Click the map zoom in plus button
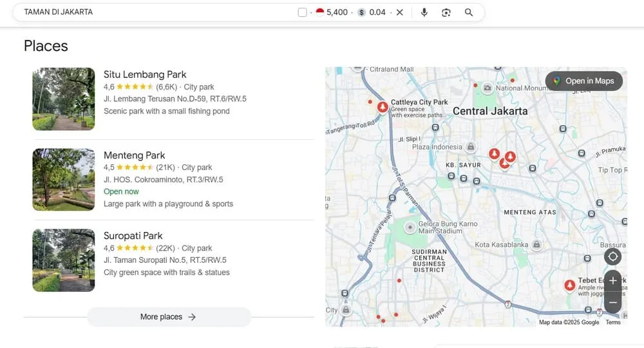Screen dimensions: 644x348 pyautogui.click(x=613, y=280)
